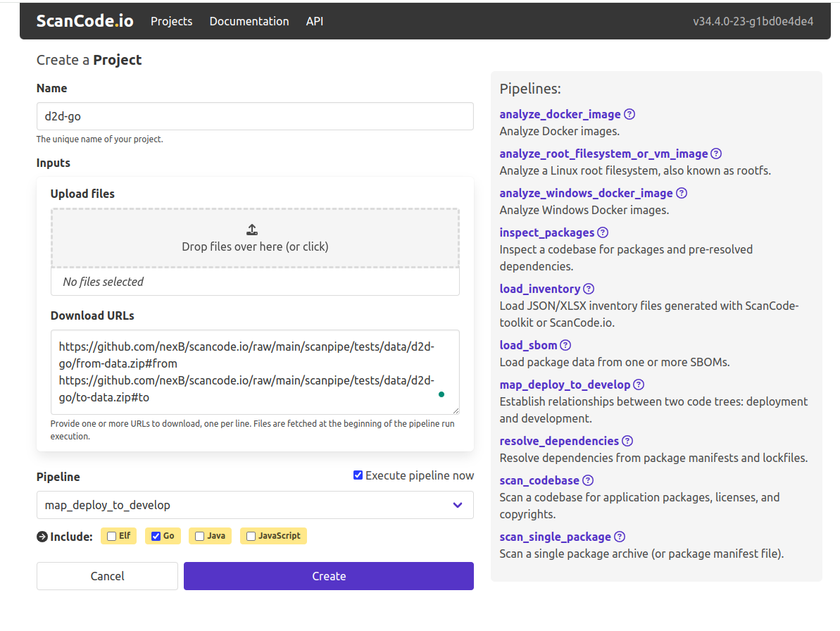Image resolution: width=840 pixels, height=631 pixels.
Task: Open Documentation in the navbar
Action: tap(249, 21)
